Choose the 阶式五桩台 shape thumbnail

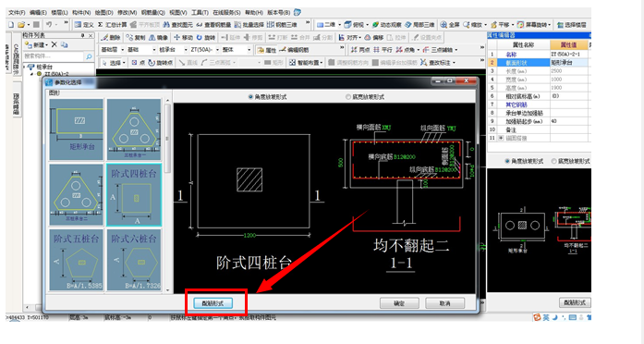point(77,260)
